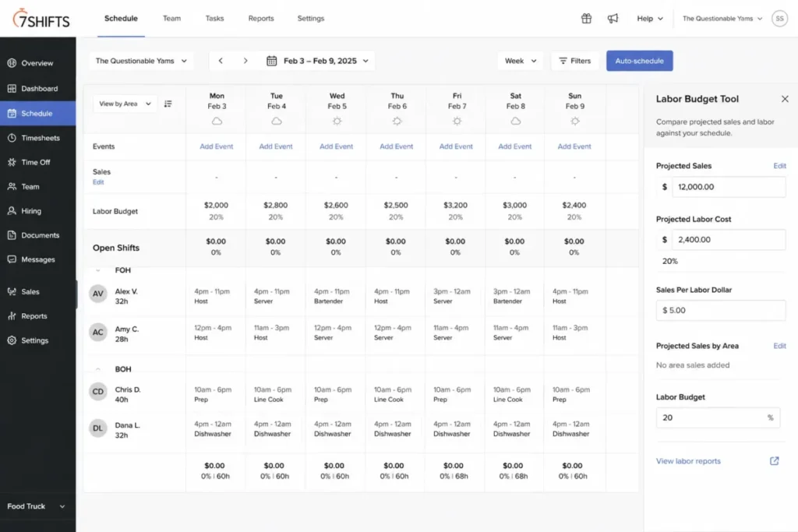Image resolution: width=798 pixels, height=532 pixels.
Task: Click the DL avatar for Dana L.
Action: tap(97, 428)
